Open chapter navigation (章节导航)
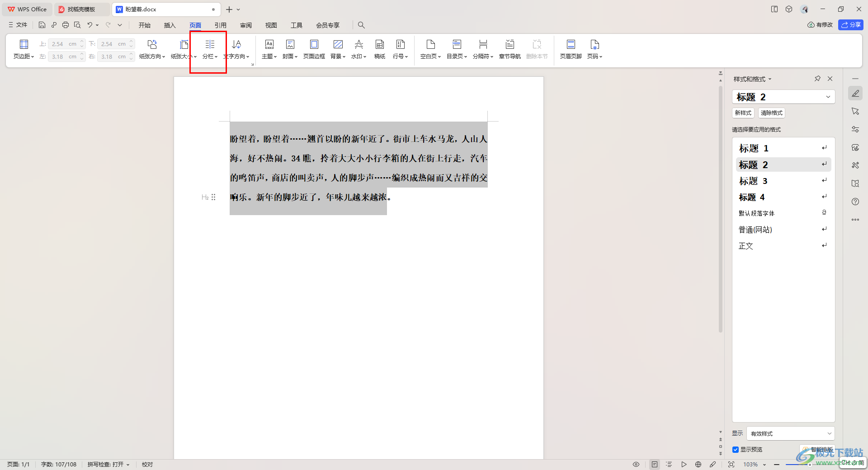Viewport: 868px width, 470px height. point(509,49)
